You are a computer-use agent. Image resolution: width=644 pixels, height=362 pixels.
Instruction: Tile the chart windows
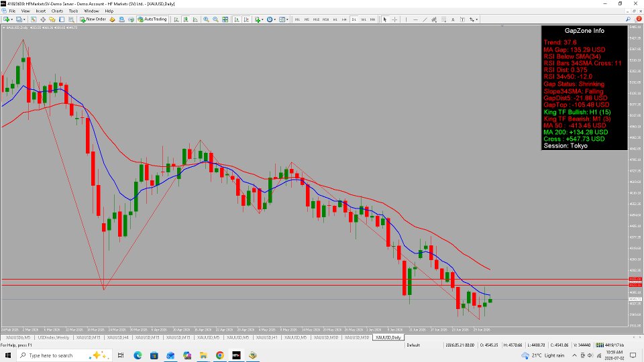pos(225,19)
